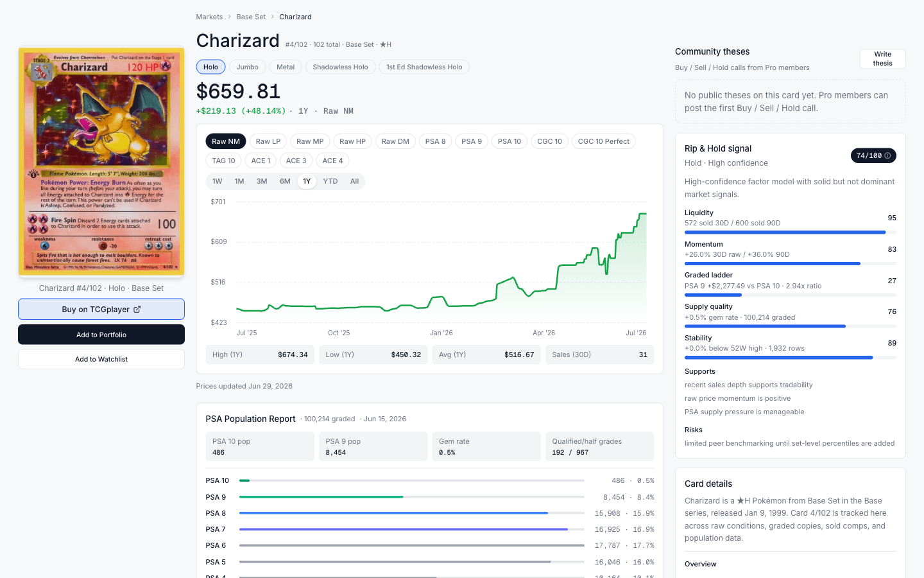Select the Raw NM condition

[x=226, y=141]
